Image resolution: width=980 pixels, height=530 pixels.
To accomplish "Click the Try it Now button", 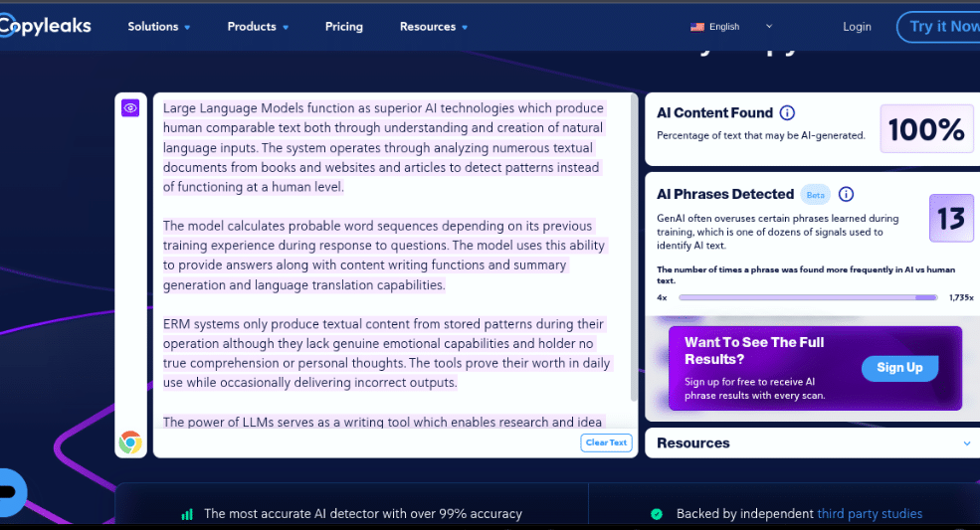I will pos(940,27).
